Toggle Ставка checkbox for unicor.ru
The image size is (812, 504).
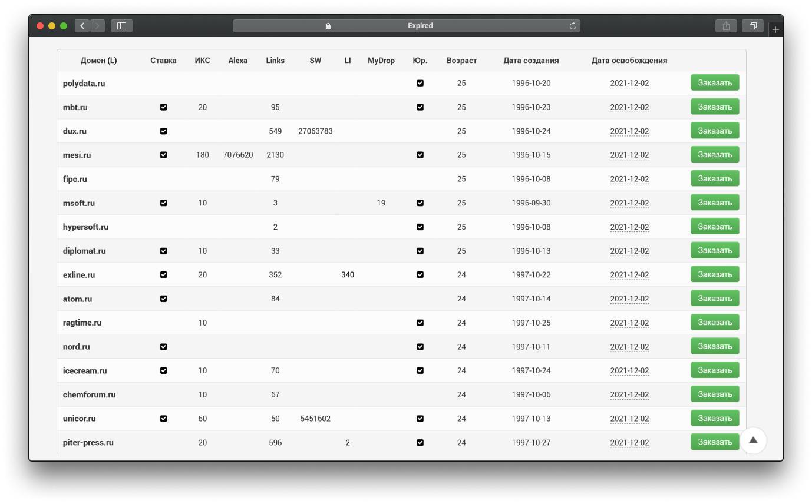click(x=163, y=419)
